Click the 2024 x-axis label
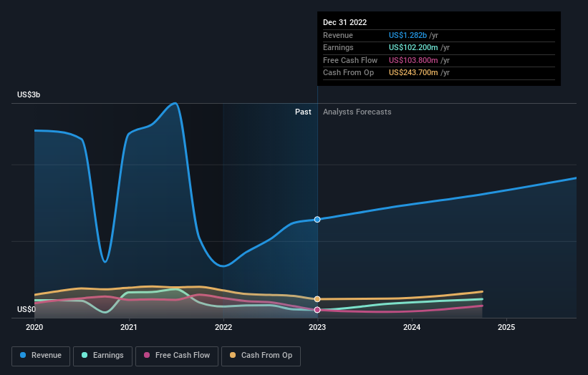 (x=412, y=328)
